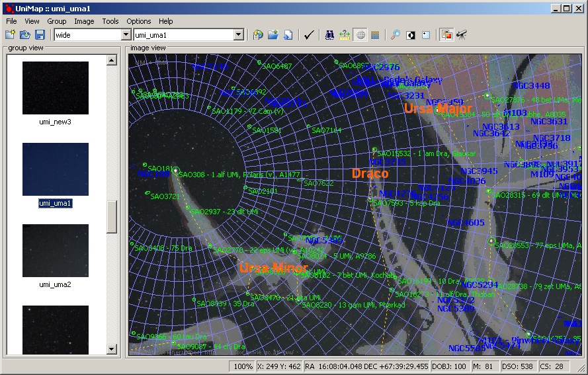Expand the 'wide' group dropdown
The height and width of the screenshot is (375, 588).
point(126,35)
